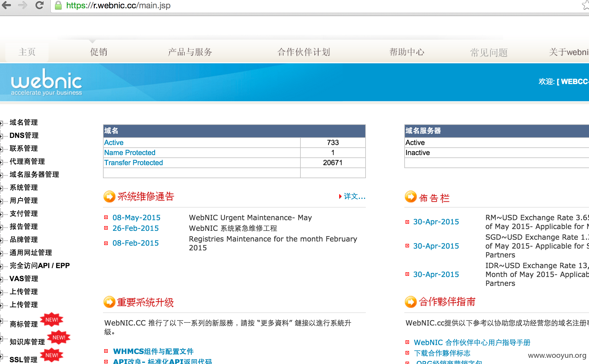
Task: Open the Transfer Protected link
Action: click(x=133, y=163)
